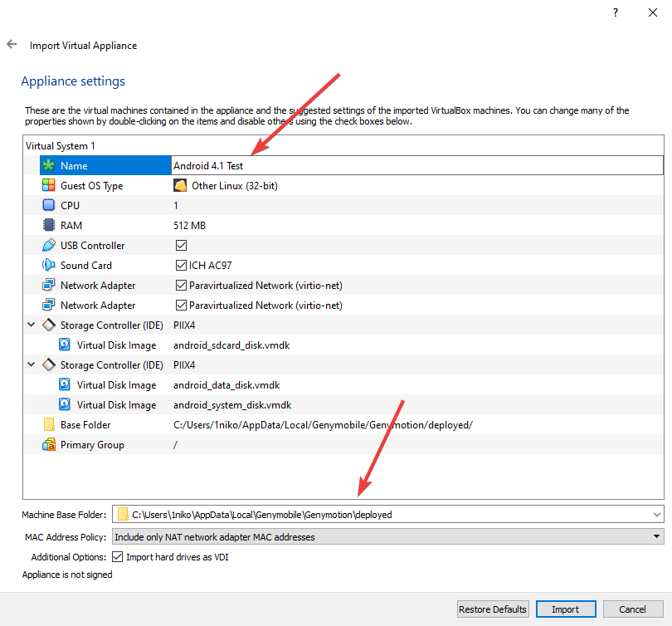The width and height of the screenshot is (672, 626).
Task: Click disk icon for android_system_disk.vmdk
Action: tap(65, 405)
